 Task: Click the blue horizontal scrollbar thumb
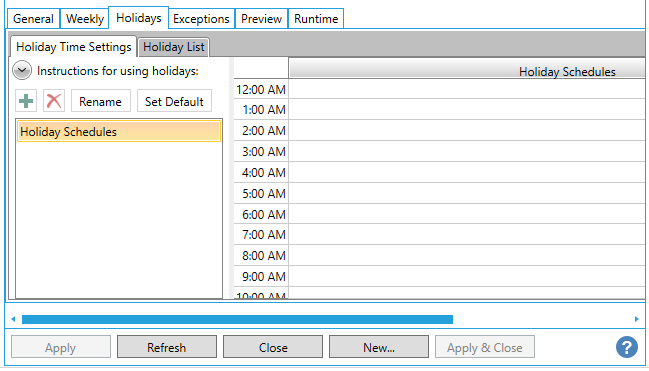237,319
